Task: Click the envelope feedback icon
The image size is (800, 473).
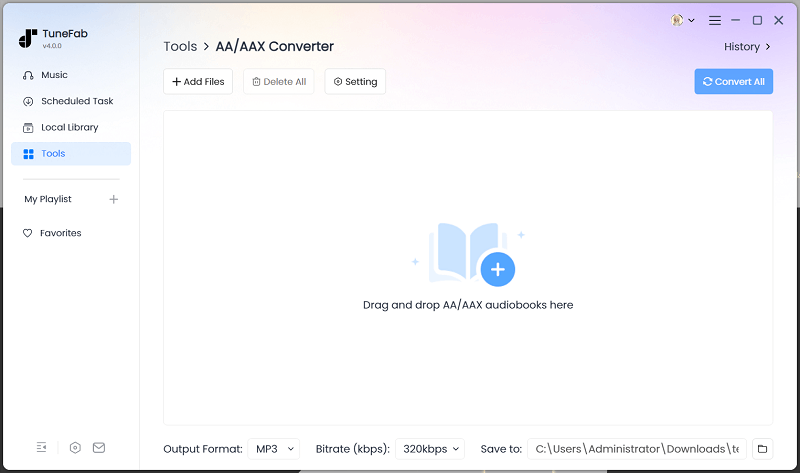Action: coord(99,447)
